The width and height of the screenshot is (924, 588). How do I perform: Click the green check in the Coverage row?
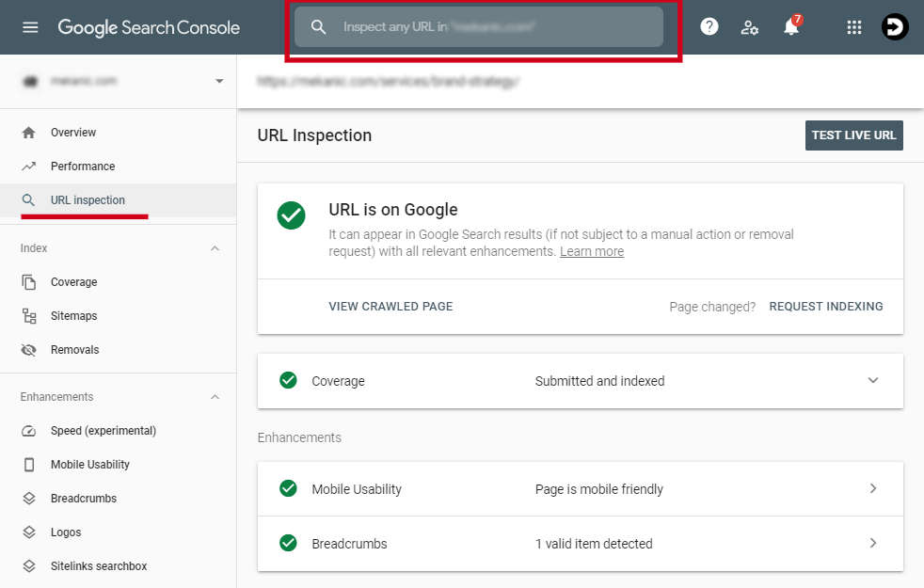pos(288,381)
